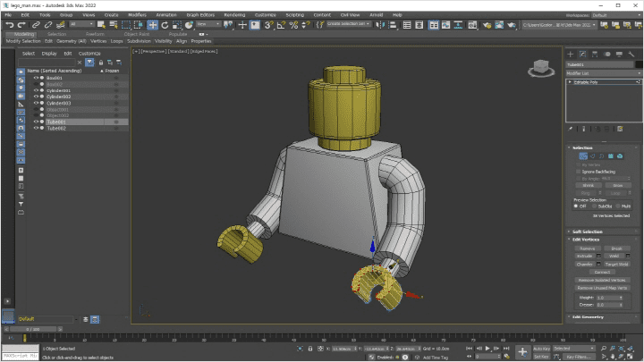Open the Workspaces Default dropdown
This screenshot has height=362, width=644.
616,15
